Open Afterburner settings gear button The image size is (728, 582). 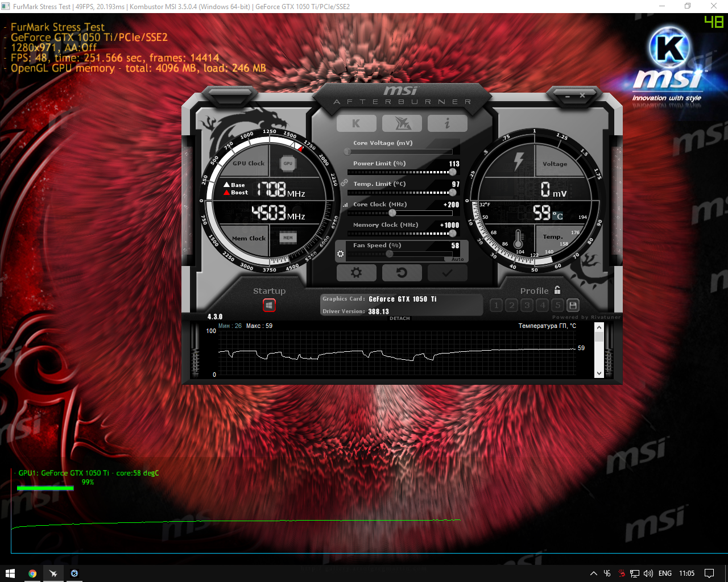click(357, 273)
